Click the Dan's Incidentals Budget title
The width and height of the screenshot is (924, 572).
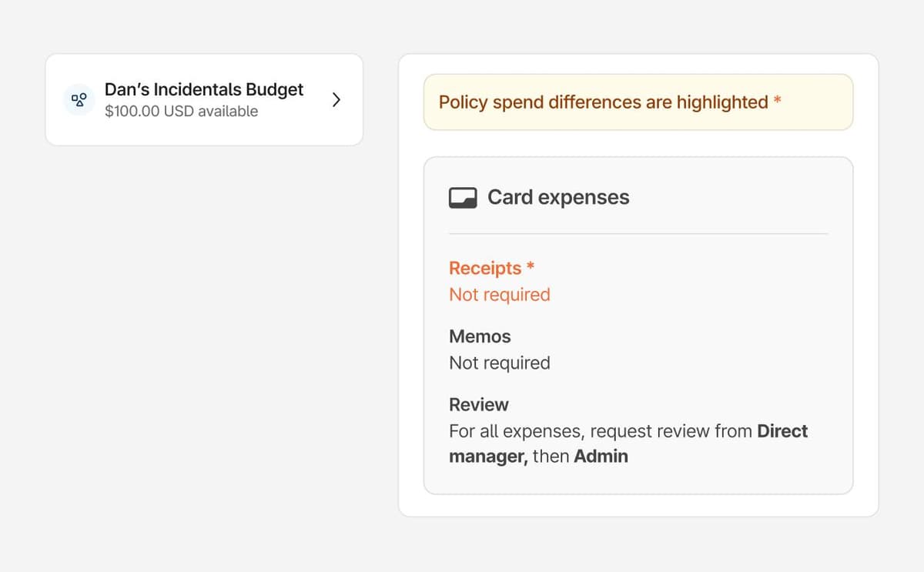click(x=204, y=89)
